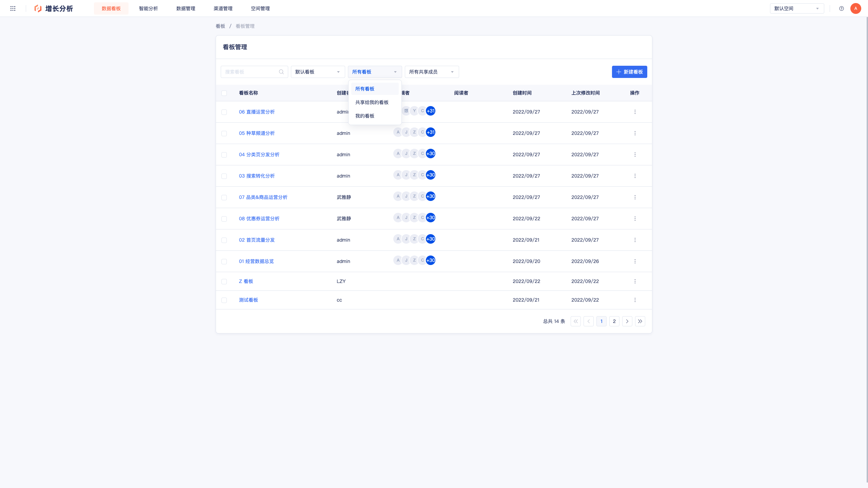The width and height of the screenshot is (868, 488).
Task: Open actions menu for 测试看板
Action: tap(635, 300)
